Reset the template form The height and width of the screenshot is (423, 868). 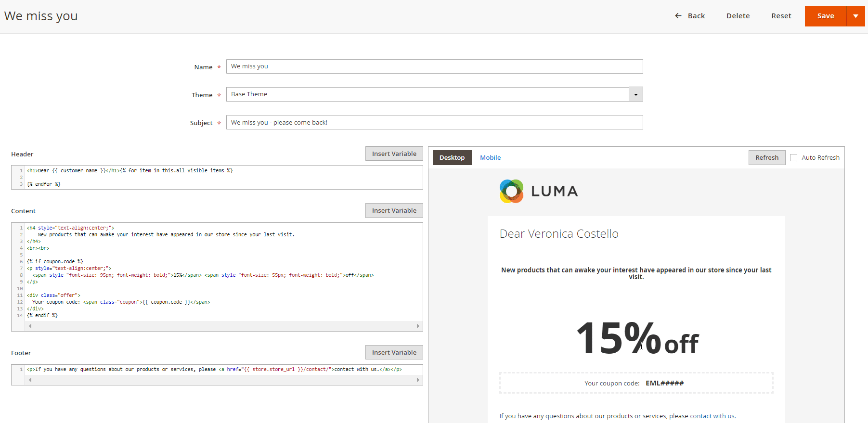[x=781, y=16]
